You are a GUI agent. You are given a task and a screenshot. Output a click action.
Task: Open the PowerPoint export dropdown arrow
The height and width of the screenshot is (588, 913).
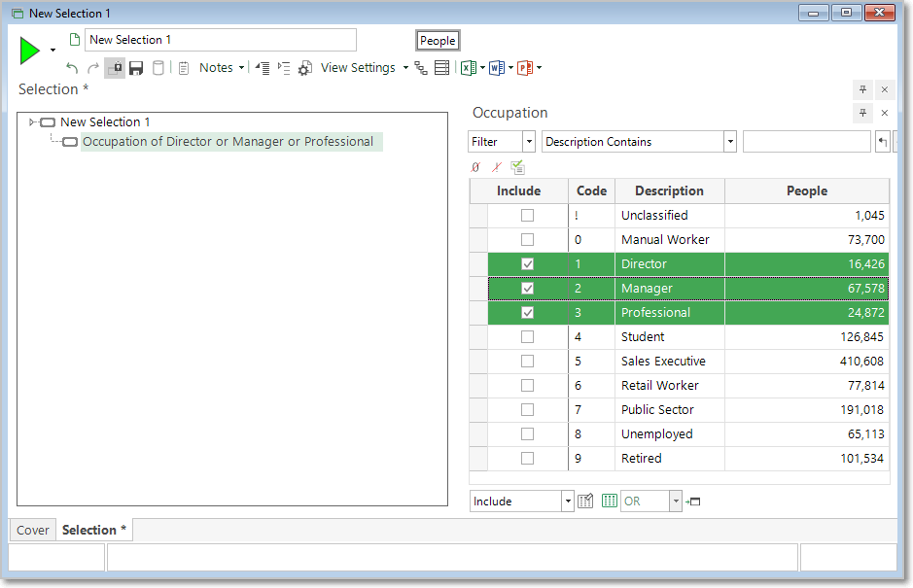tap(540, 68)
